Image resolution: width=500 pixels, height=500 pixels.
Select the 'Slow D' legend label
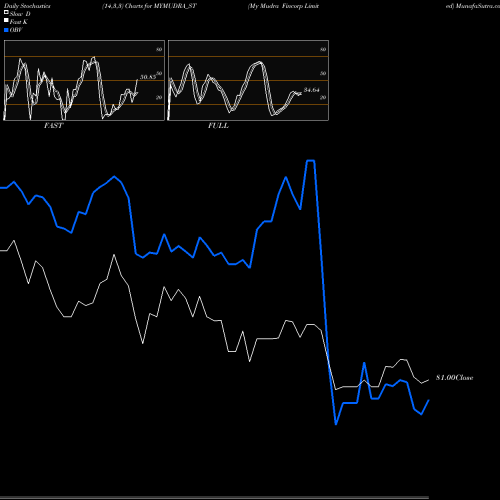[20, 14]
